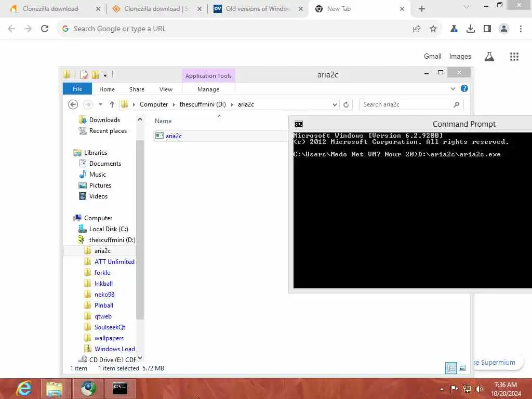Viewport: 532px width, 399px height.
Task: Open Share ribbon tab
Action: (x=137, y=89)
